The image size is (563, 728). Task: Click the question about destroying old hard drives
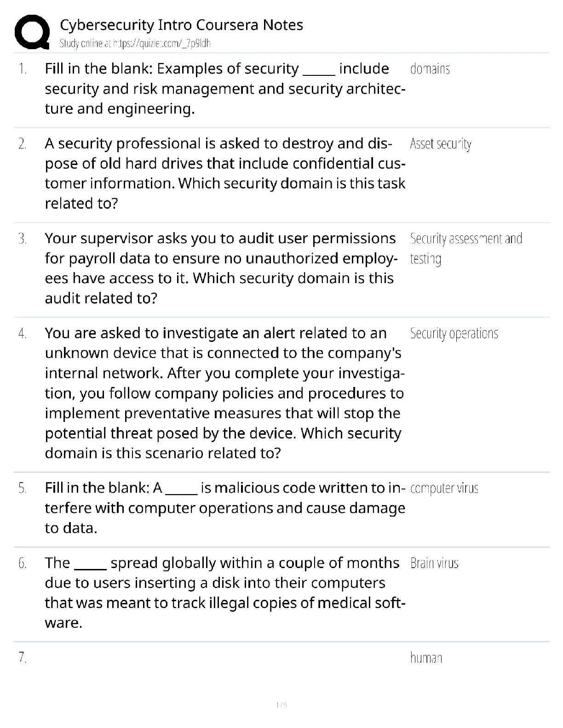[x=224, y=173]
